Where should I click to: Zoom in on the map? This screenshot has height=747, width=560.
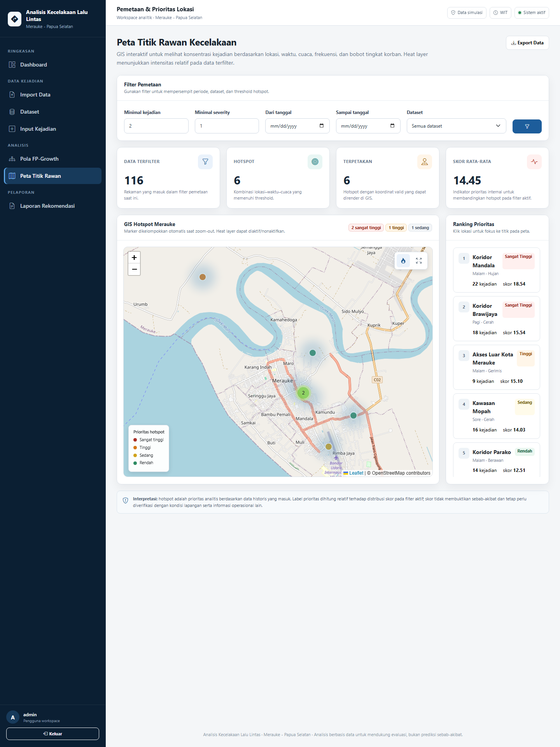tap(134, 258)
